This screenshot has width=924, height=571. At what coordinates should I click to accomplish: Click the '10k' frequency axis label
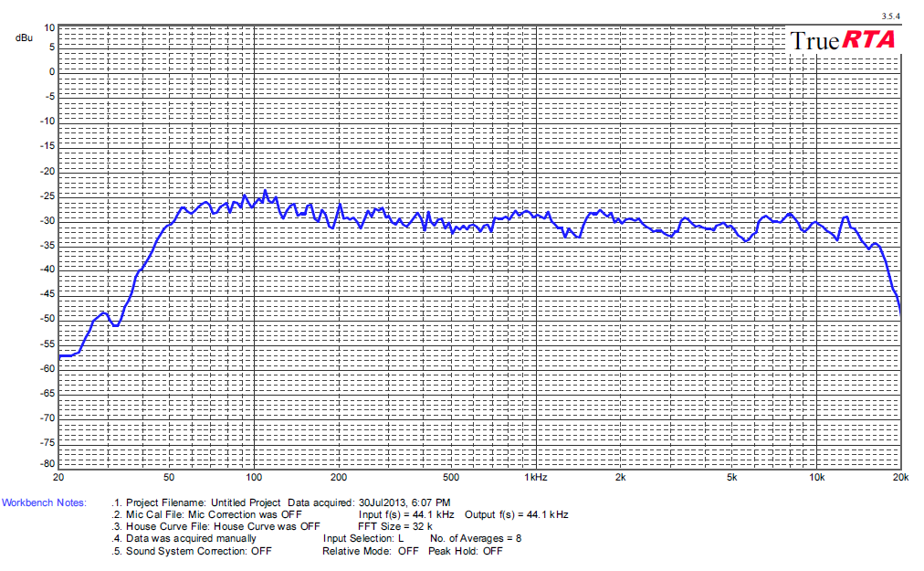click(816, 477)
